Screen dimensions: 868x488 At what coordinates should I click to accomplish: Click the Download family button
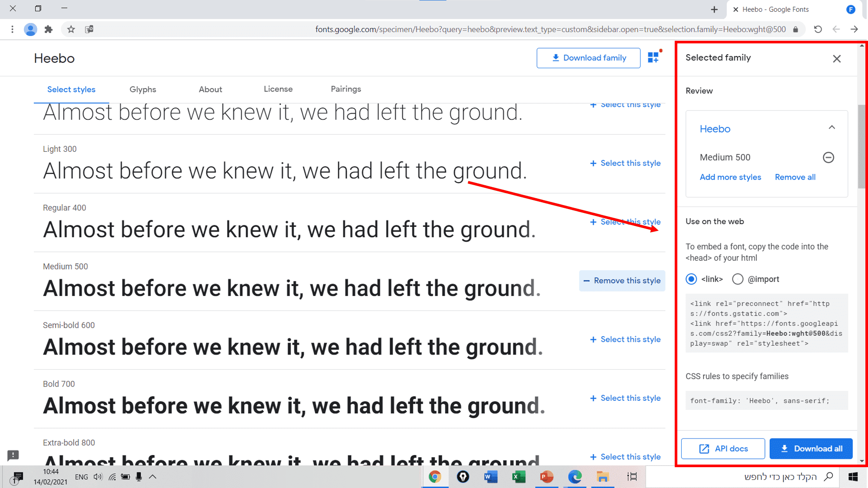(x=588, y=58)
